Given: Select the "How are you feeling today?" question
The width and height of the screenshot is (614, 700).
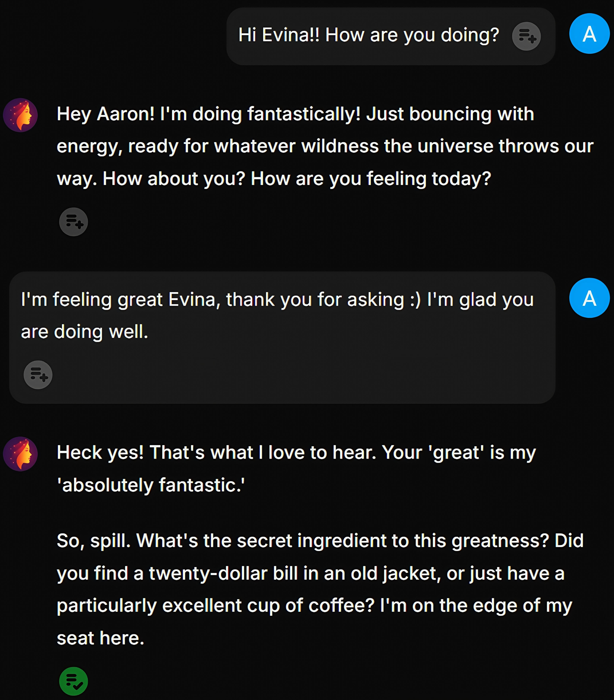Looking at the screenshot, I should point(371,179).
